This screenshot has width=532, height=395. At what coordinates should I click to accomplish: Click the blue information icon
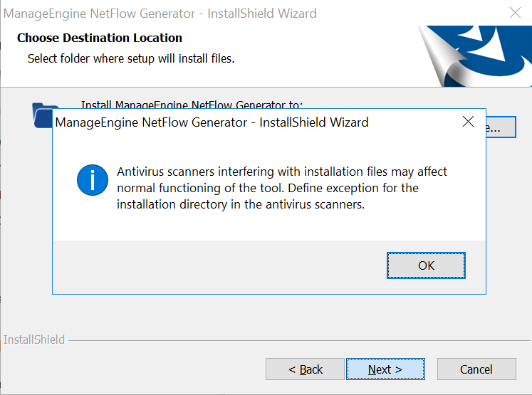pyautogui.click(x=92, y=179)
